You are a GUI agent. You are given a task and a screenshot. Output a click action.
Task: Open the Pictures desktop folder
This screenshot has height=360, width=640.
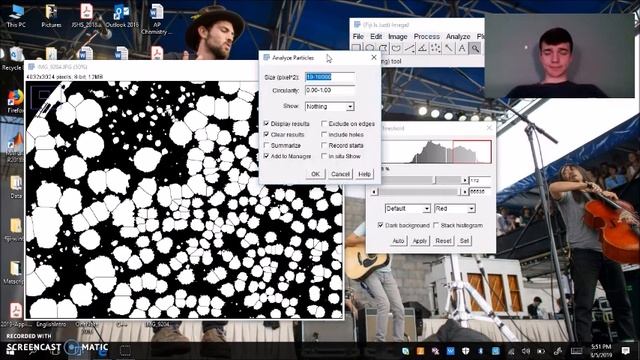pyautogui.click(x=51, y=16)
